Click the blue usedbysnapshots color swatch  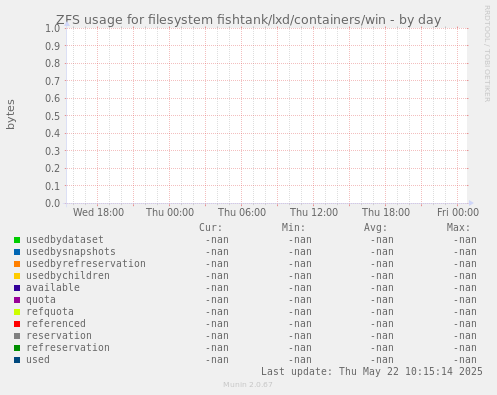pos(17,252)
